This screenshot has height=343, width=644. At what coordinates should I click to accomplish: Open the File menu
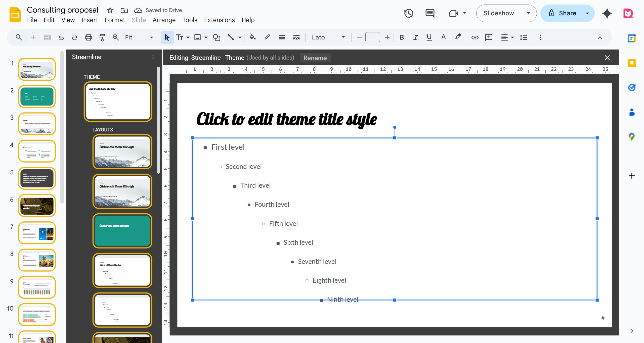coord(32,20)
